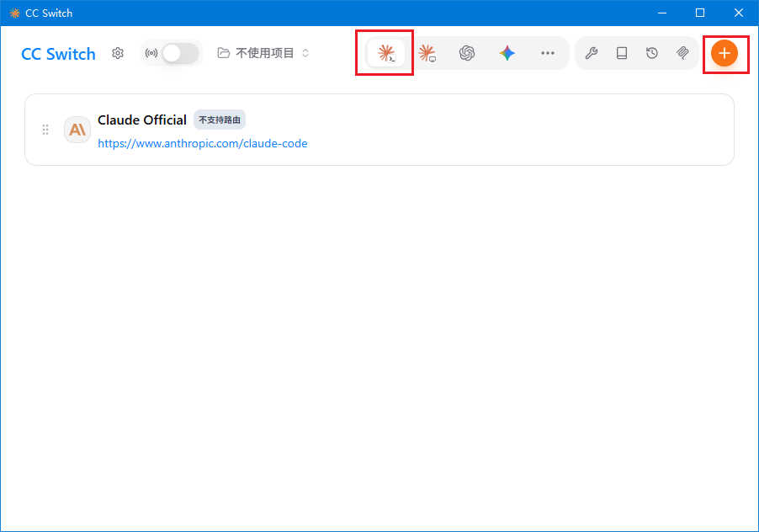Expand the 不使用项目 project dropdown
This screenshot has height=532, width=759.
pyautogui.click(x=263, y=53)
